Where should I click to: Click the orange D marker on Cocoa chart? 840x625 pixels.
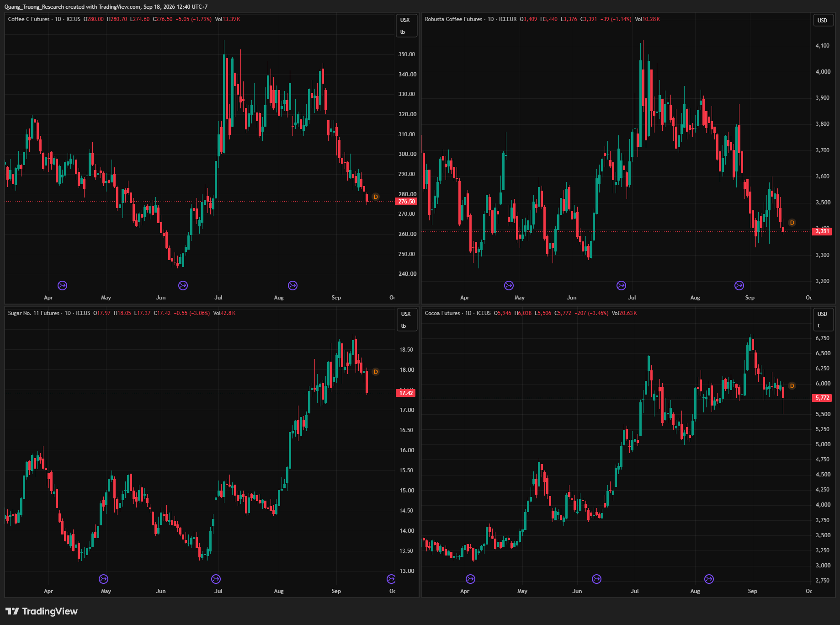click(792, 386)
